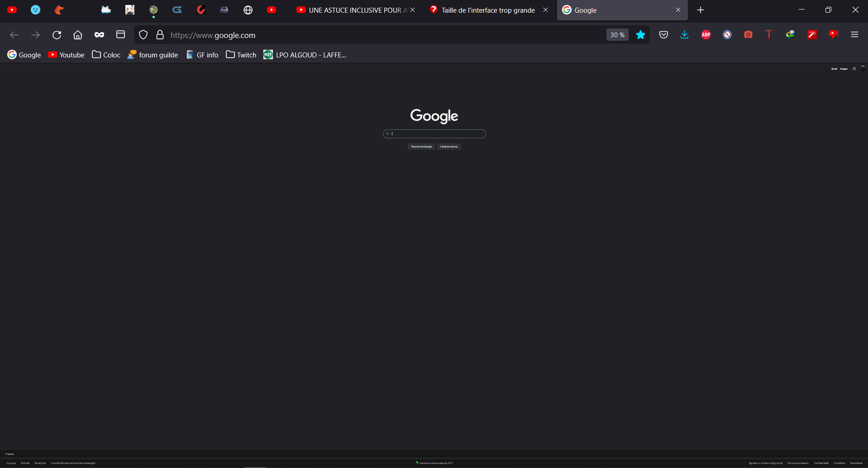
Task: Open the Adblock Plus extension
Action: click(x=706, y=35)
